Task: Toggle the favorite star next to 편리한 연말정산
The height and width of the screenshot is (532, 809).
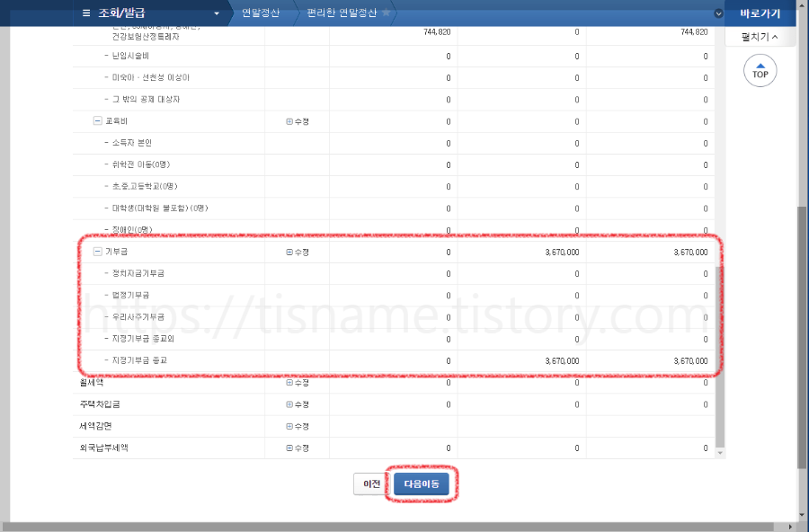Action: [386, 13]
